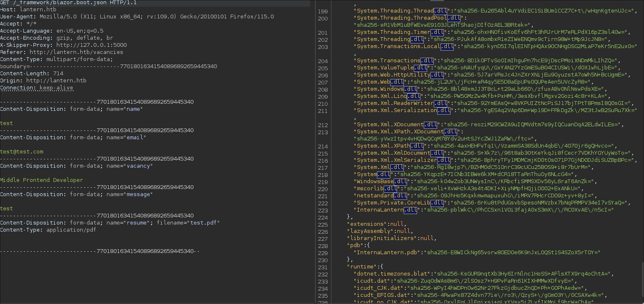Click the System.Xml.XmlSerializer.dll key
The width and height of the screenshot is (644, 304).
pyautogui.click(x=404, y=160)
